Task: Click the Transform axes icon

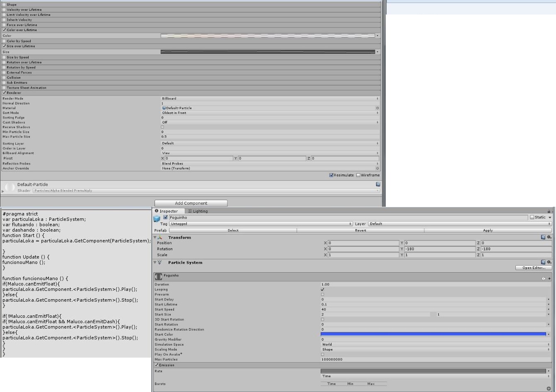Action: pos(160,237)
